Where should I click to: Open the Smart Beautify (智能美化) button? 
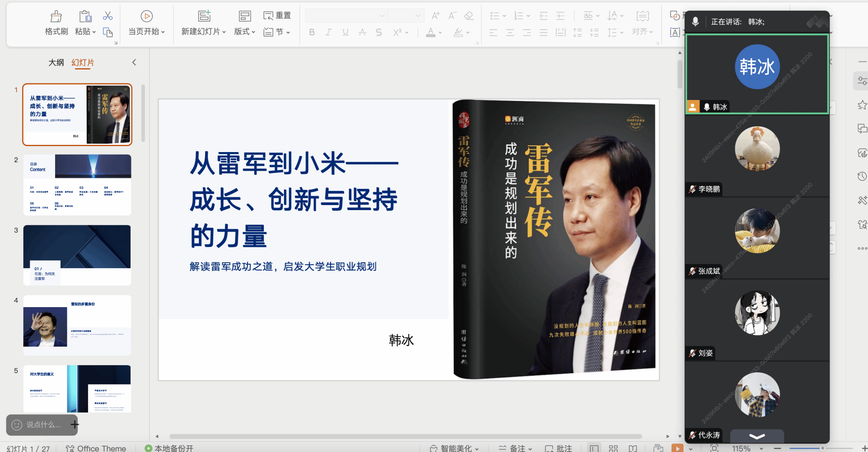[454, 448]
